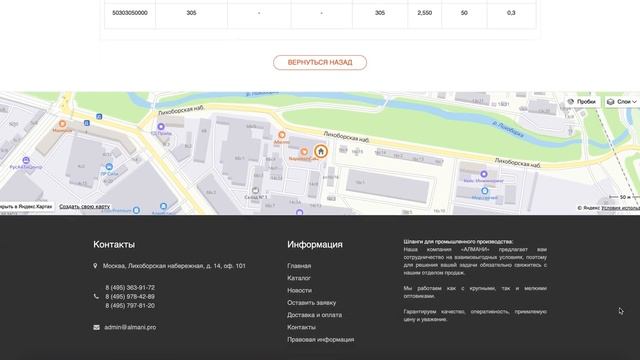640x360 pixels.
Task: Click phone number 8 (495) 978-42-89
Action: click(x=130, y=296)
